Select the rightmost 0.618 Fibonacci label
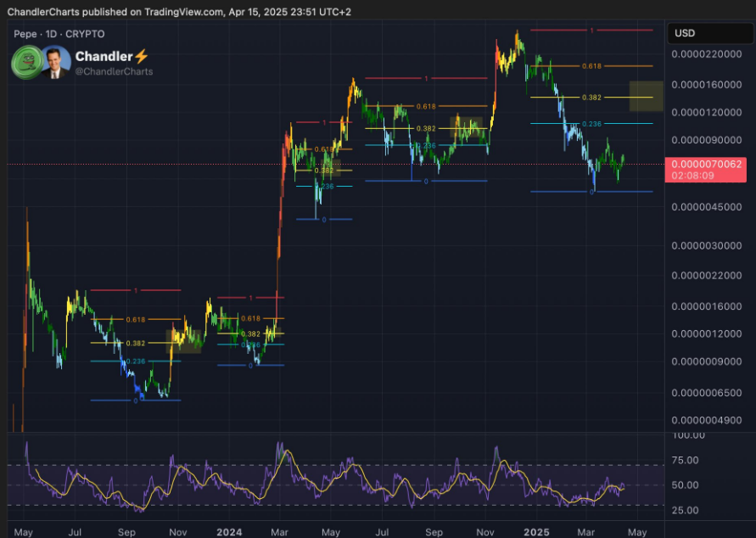Viewport: 756px width, 538px height. point(591,65)
